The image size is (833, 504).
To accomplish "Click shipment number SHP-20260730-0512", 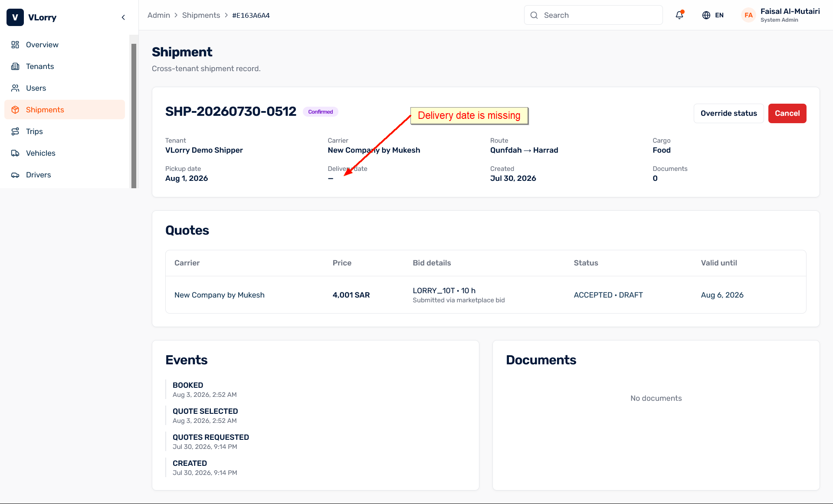I will coord(231,111).
